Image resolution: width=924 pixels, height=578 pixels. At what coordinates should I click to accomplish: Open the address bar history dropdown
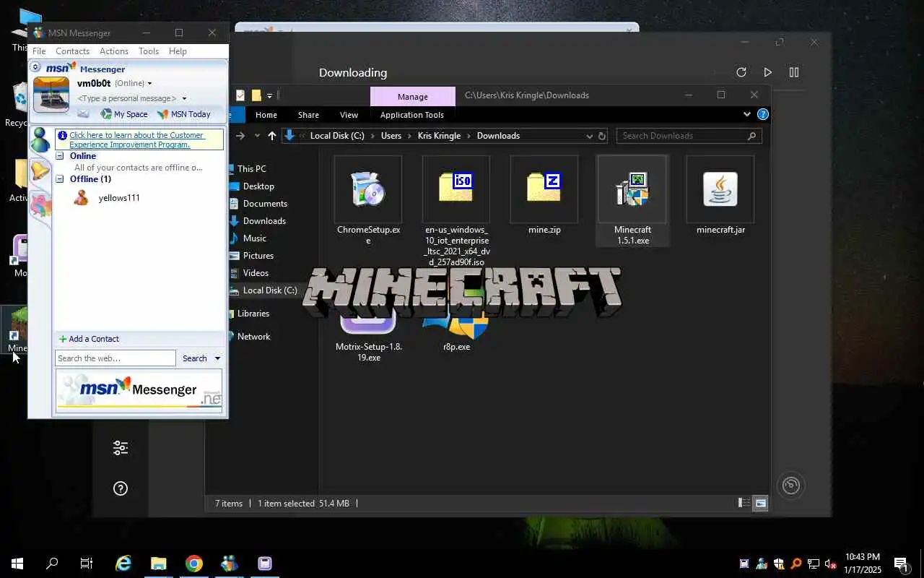click(x=589, y=136)
